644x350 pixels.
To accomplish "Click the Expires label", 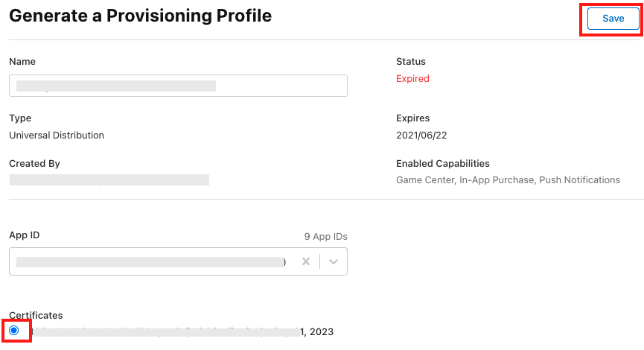I will (412, 118).
